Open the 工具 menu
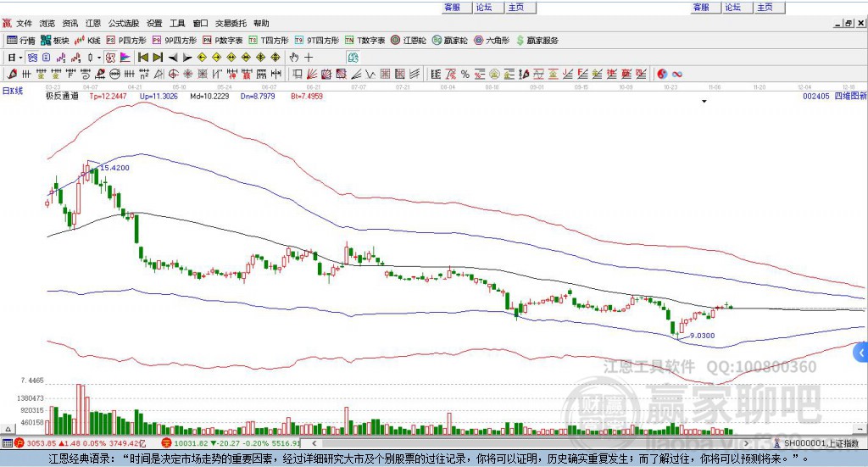Viewport: 868px width, 467px height. [177, 23]
